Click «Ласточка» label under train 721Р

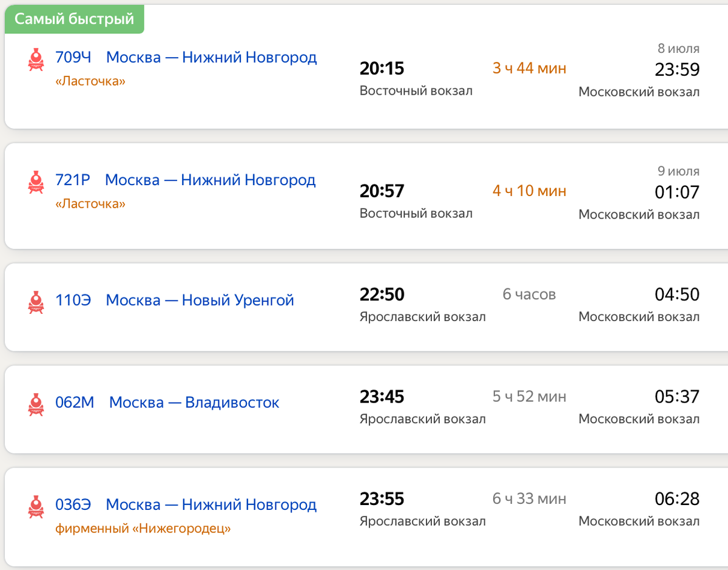pyautogui.click(x=90, y=204)
